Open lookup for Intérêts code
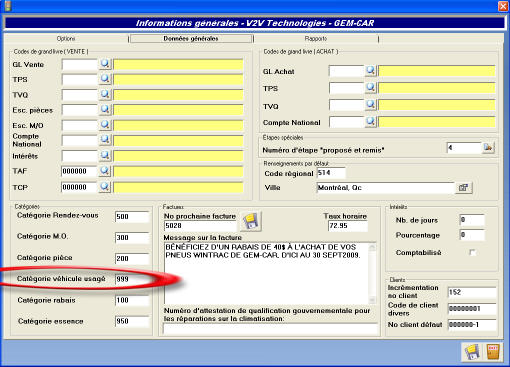This screenshot has width=510, height=367. tap(105, 155)
